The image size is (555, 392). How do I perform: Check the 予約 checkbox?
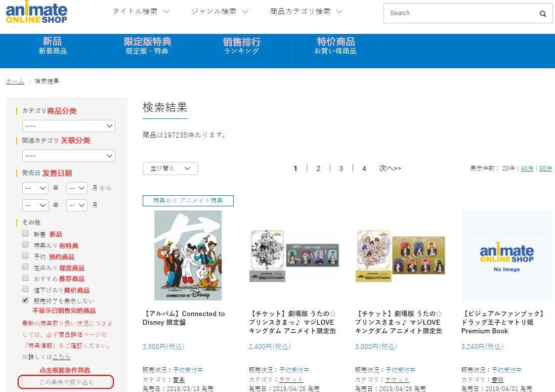tap(25, 256)
